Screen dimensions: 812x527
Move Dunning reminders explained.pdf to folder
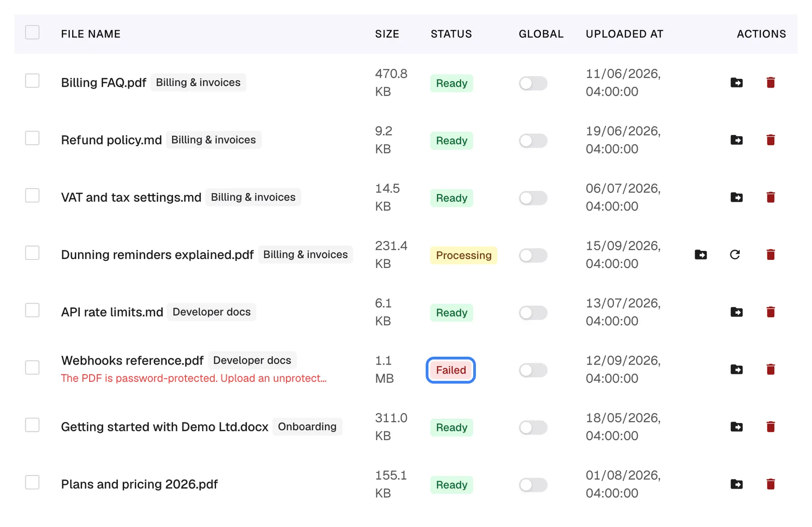701,254
